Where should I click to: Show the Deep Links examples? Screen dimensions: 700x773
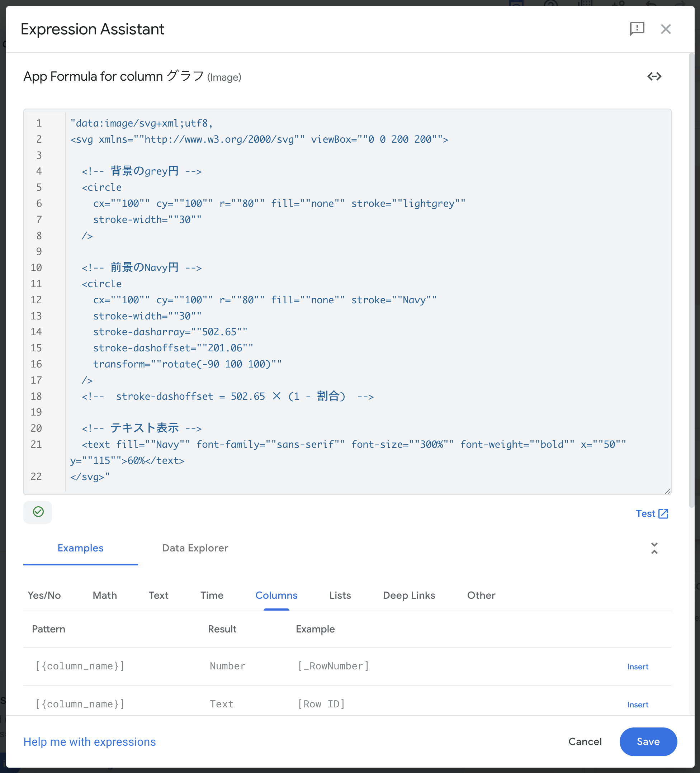(x=409, y=595)
